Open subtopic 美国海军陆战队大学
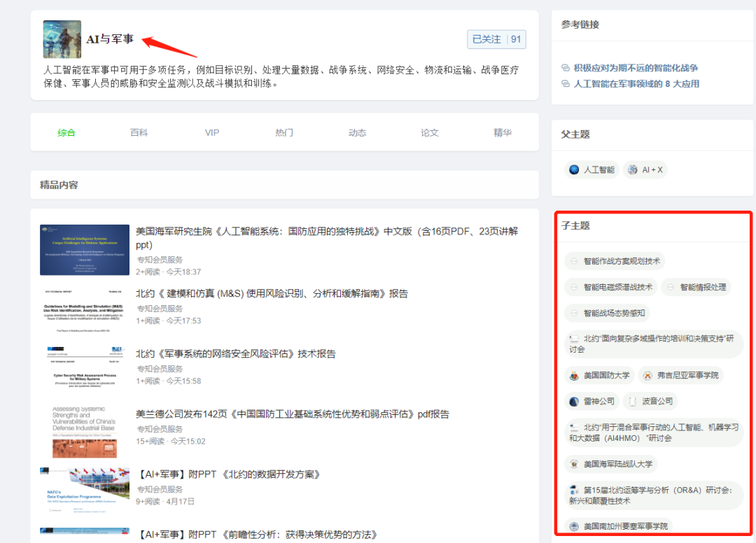 [x=611, y=464]
